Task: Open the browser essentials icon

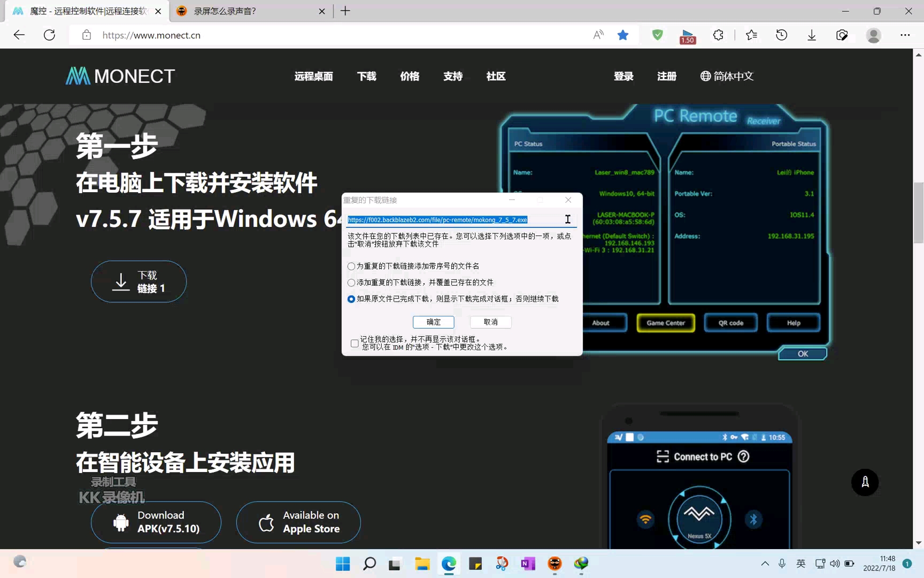Action: pos(842,35)
